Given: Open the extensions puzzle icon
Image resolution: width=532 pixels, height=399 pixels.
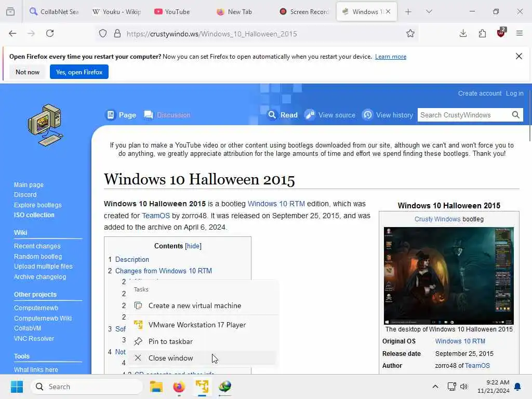Looking at the screenshot, I should tap(482, 33).
